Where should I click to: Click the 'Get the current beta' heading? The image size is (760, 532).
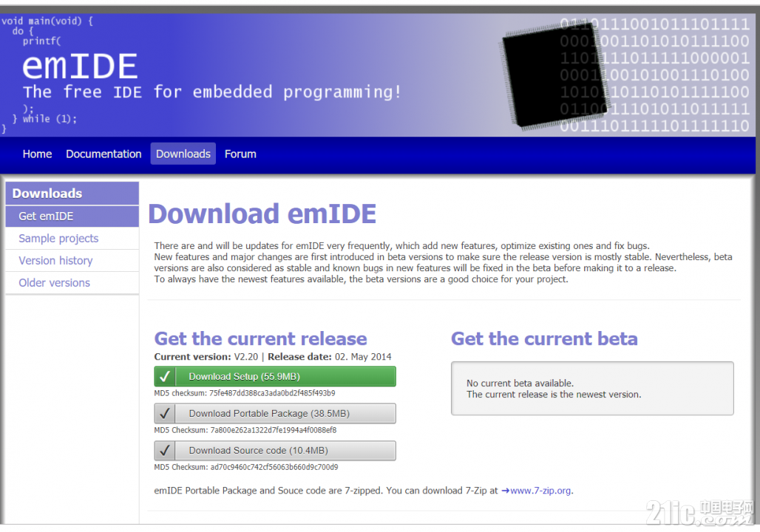click(x=544, y=338)
